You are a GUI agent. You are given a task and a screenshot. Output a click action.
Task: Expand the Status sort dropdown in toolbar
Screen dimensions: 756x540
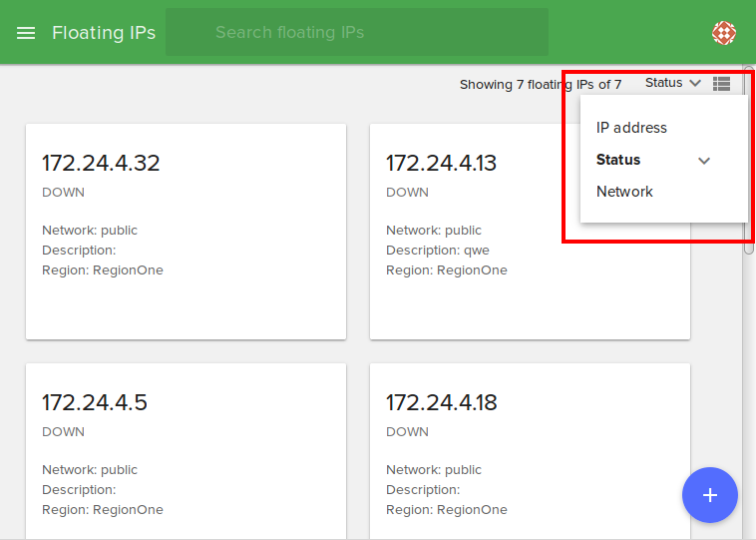[664, 84]
